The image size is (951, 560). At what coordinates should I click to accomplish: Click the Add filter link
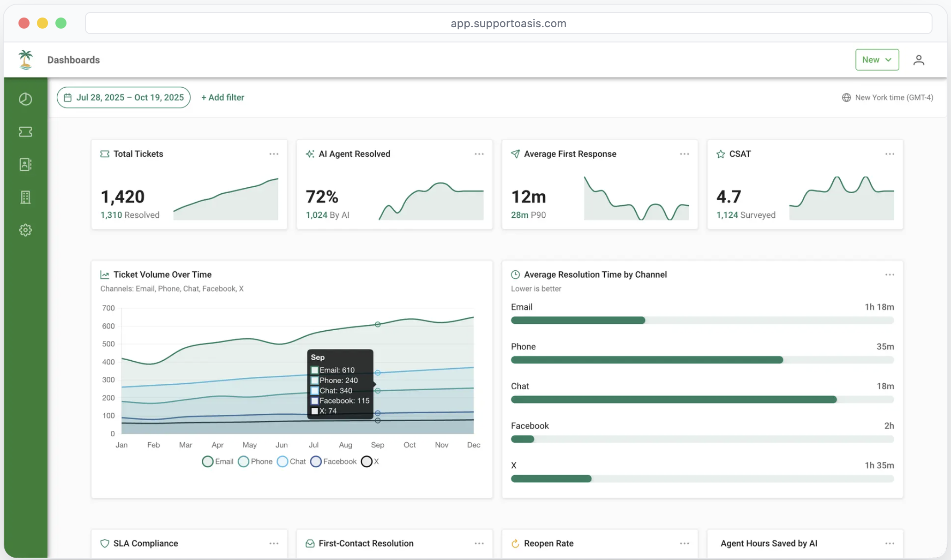(223, 97)
